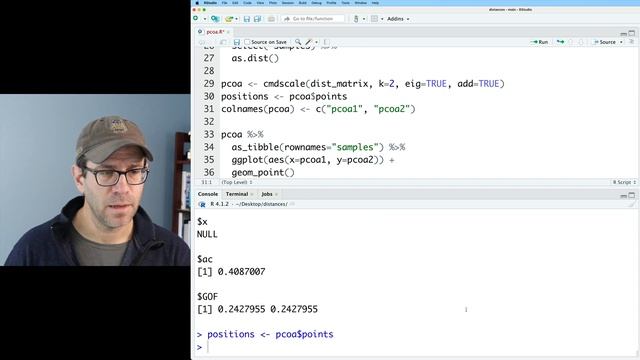Click the go to previous section up-arrow icon
The width and height of the screenshot is (640, 360).
point(571,42)
